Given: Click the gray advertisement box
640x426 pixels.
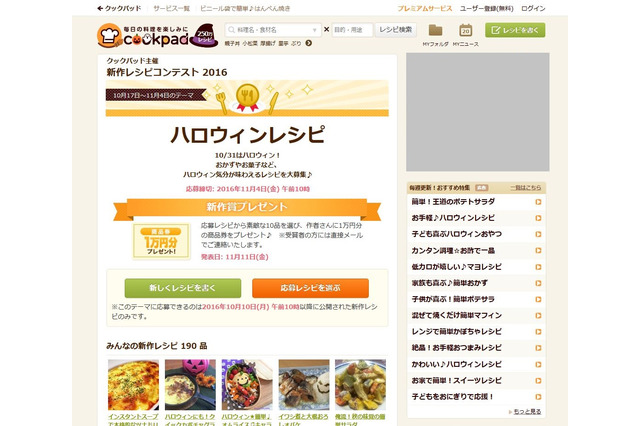Looking at the screenshot, I should (x=478, y=112).
